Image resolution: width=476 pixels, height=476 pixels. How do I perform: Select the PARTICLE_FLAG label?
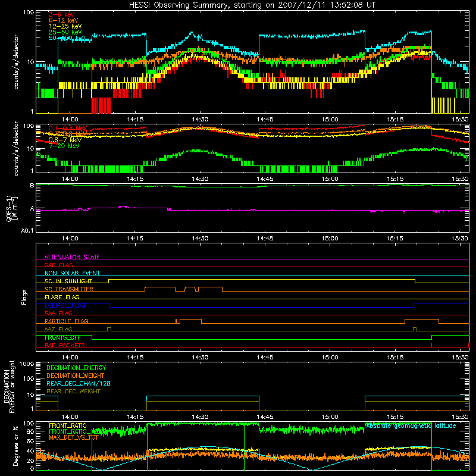point(67,321)
